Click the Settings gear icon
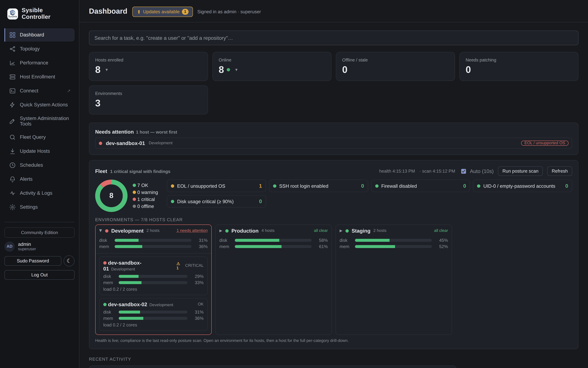This screenshot has width=588, height=368. [x=12, y=207]
